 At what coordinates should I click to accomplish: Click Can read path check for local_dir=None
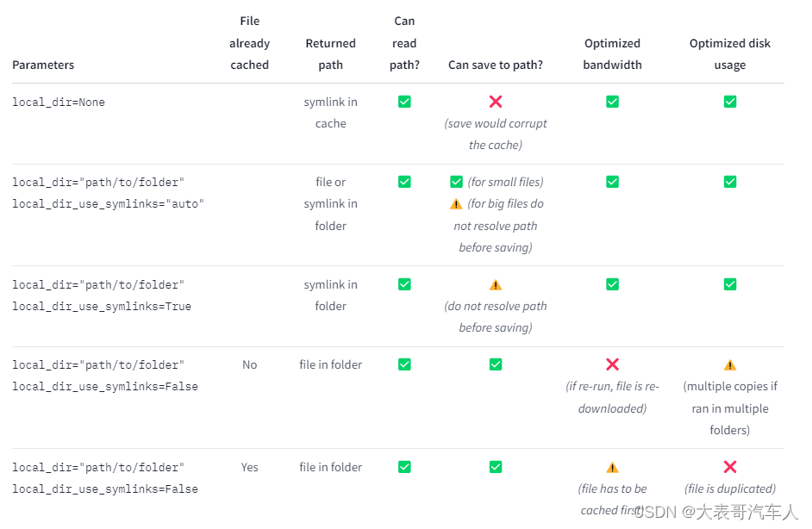[404, 102]
